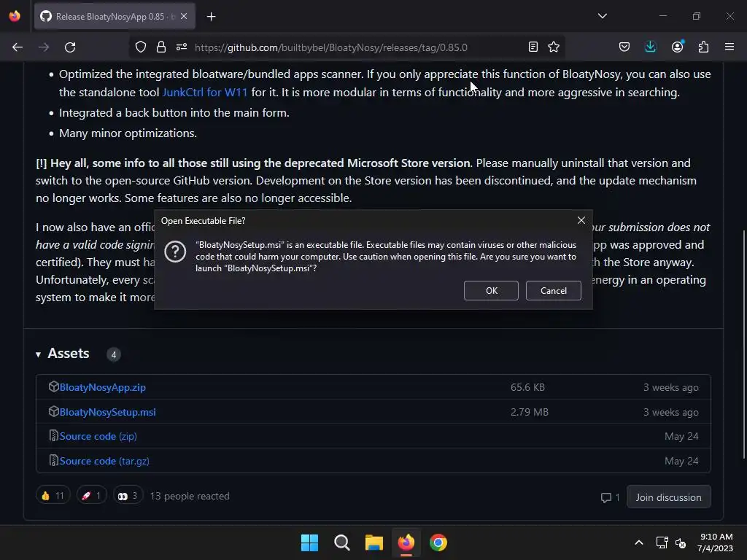The image size is (747, 560).
Task: Open the Firefox account icon
Action: [x=677, y=47]
